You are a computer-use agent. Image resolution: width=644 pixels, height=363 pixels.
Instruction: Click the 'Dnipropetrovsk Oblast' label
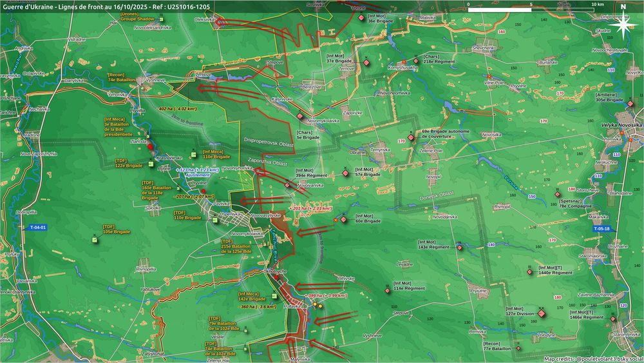coord(269,142)
